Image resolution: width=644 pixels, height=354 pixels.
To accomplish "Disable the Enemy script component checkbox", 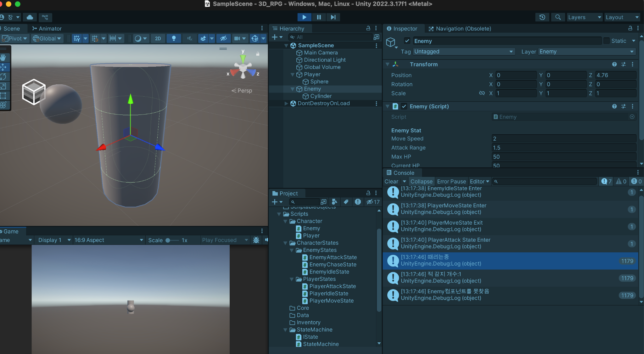I will pyautogui.click(x=404, y=106).
